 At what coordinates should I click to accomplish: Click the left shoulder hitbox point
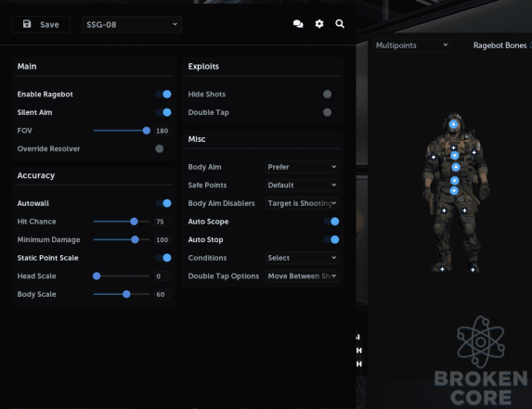[x=434, y=158]
